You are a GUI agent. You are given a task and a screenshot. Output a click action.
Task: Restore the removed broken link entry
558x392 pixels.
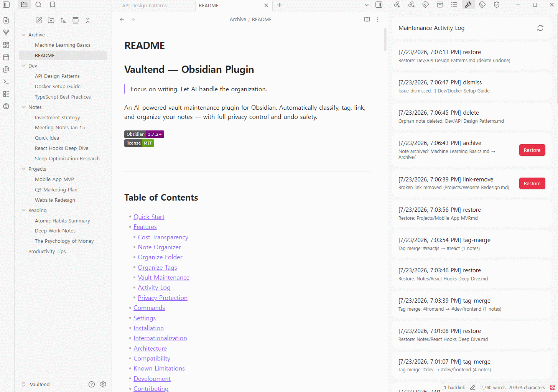pos(532,184)
